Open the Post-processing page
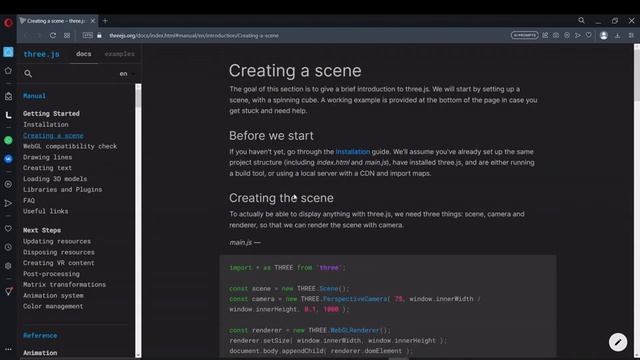This screenshot has height=360, width=640. point(51,274)
